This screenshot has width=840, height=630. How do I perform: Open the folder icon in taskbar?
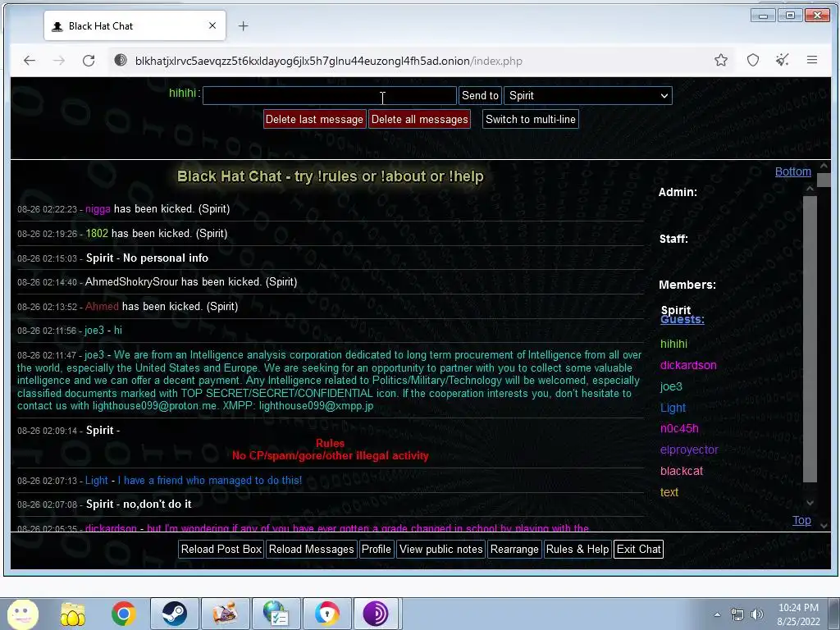pos(73,614)
